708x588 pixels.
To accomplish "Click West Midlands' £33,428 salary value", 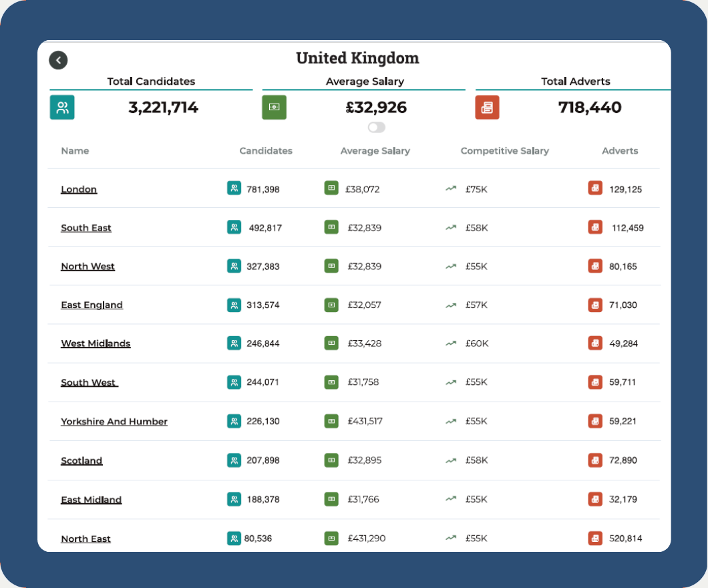I will coord(365,343).
